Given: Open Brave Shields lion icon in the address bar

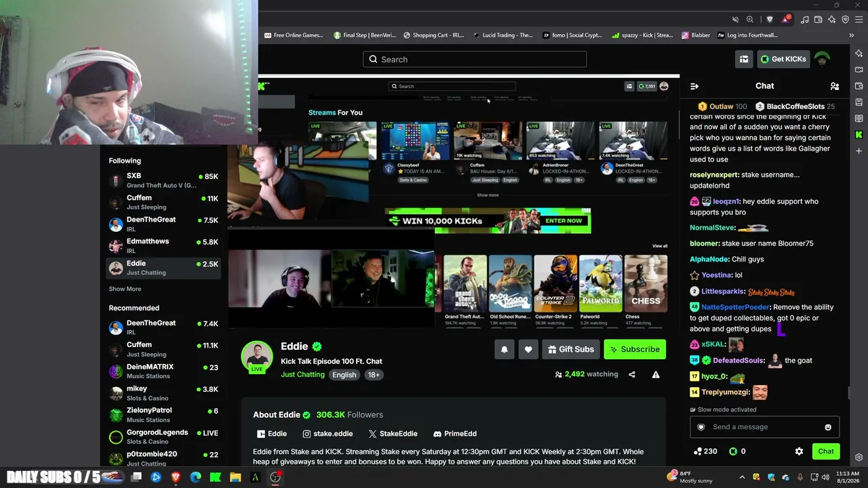Looking at the screenshot, I should coord(769,20).
